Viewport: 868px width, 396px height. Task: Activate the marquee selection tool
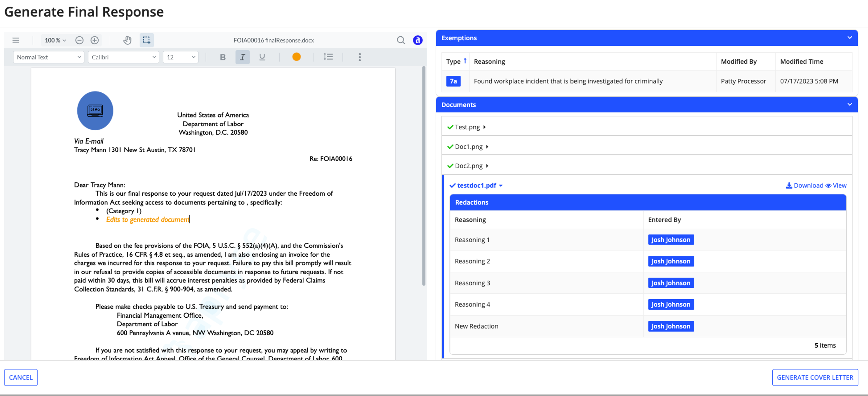[146, 40]
